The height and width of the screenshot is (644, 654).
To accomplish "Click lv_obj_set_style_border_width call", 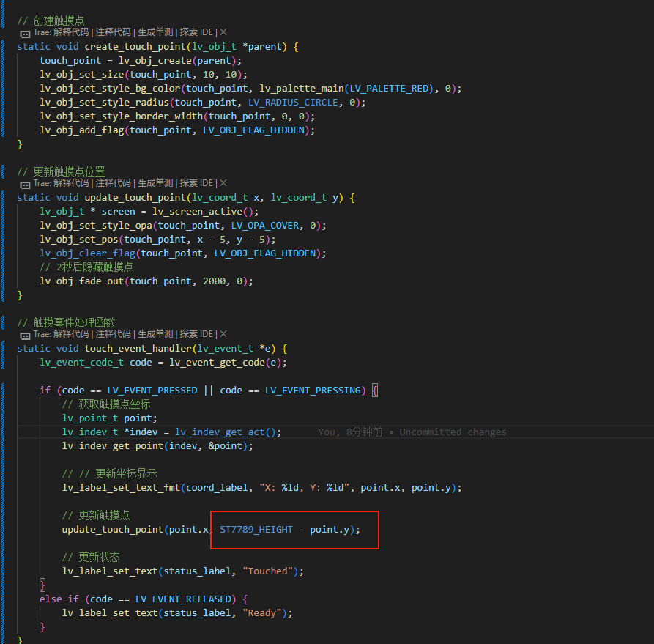I will coord(121,116).
